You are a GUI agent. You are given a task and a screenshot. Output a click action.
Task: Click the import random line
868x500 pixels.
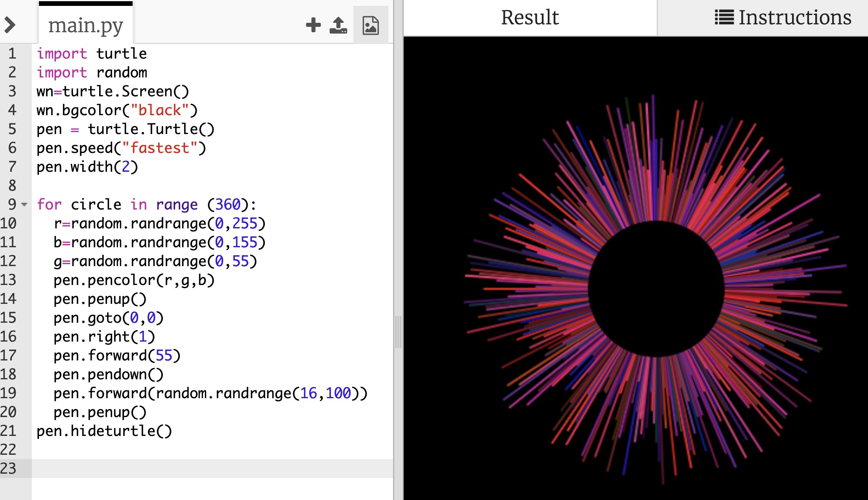click(x=92, y=72)
